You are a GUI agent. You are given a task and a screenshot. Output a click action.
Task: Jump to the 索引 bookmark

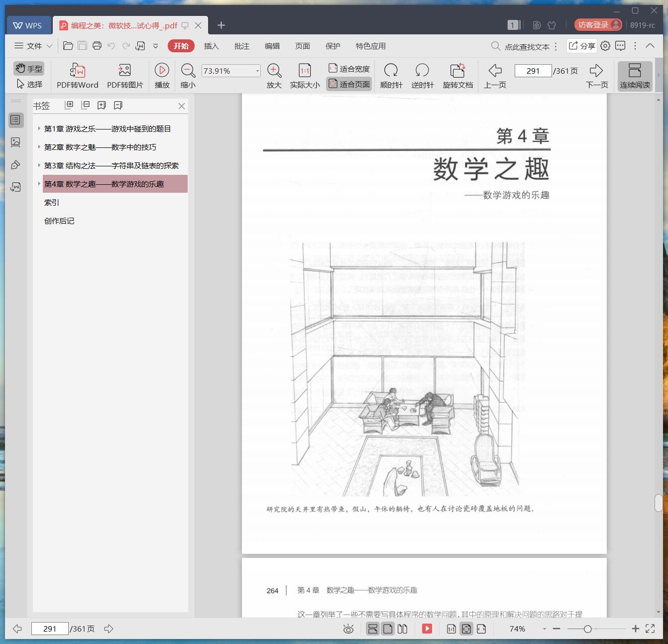tap(52, 202)
